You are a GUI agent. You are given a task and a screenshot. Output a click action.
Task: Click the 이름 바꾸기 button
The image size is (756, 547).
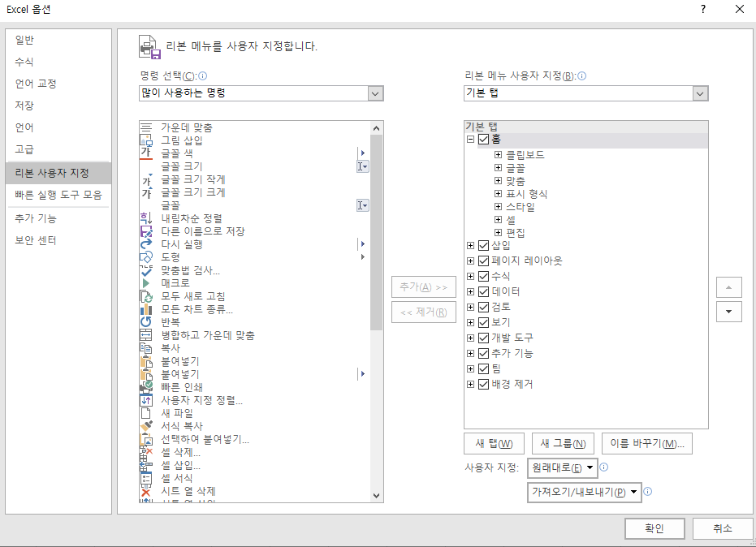(647, 443)
